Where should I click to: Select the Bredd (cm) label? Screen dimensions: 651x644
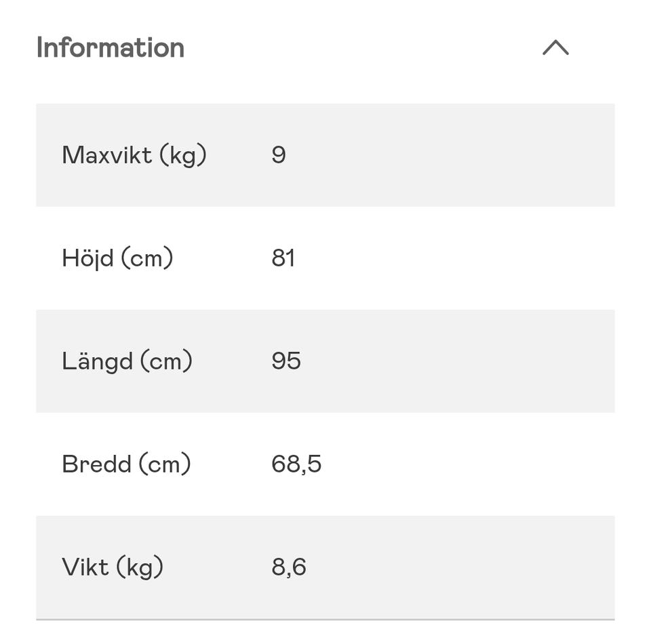[x=126, y=464]
